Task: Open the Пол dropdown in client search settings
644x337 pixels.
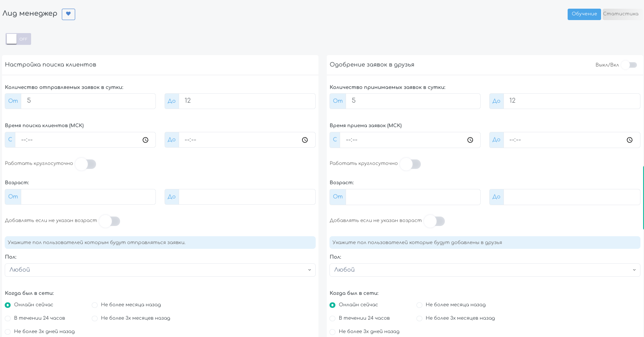Action: coord(160,270)
